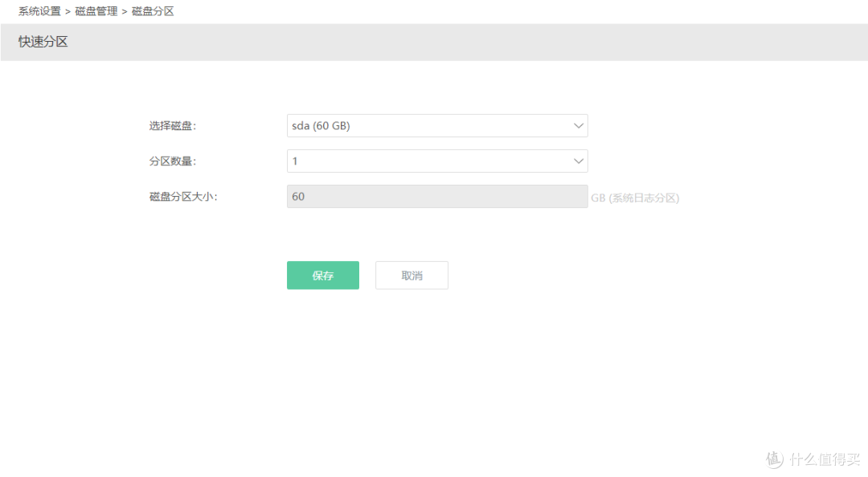Click the 什么值得买 watermark logo icon
Image resolution: width=868 pixels, height=477 pixels.
click(773, 459)
